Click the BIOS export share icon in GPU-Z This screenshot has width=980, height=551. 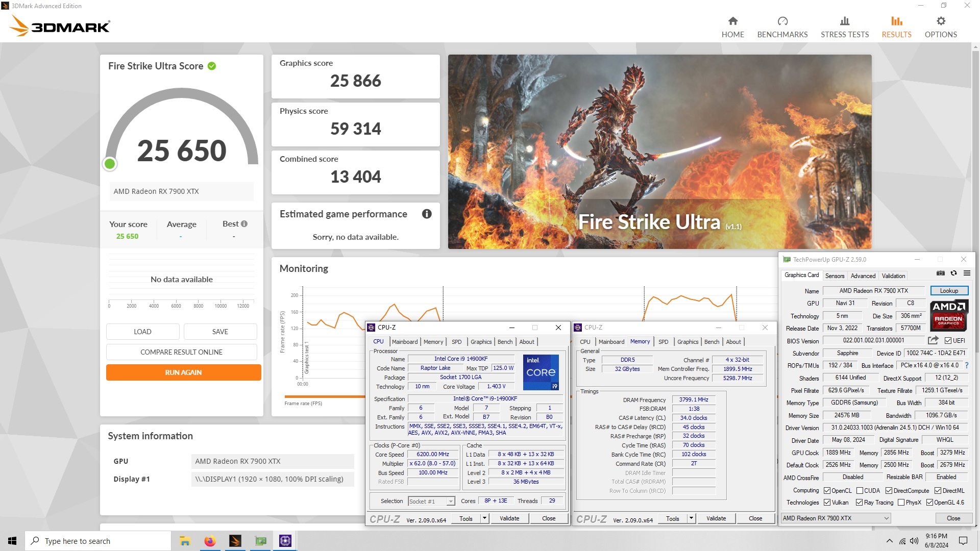tap(933, 340)
